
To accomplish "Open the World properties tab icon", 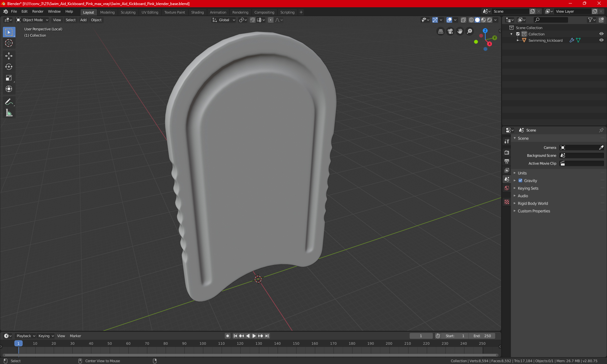I will 507,188.
